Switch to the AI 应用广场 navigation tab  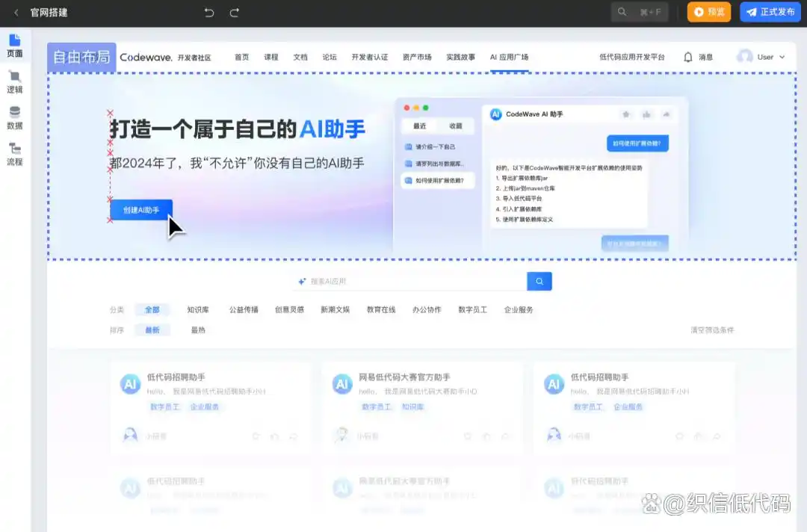(x=511, y=57)
